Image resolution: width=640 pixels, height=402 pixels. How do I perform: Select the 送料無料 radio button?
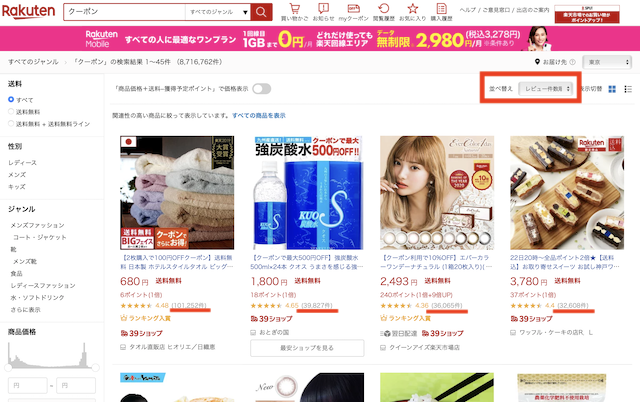pyautogui.click(x=11, y=111)
